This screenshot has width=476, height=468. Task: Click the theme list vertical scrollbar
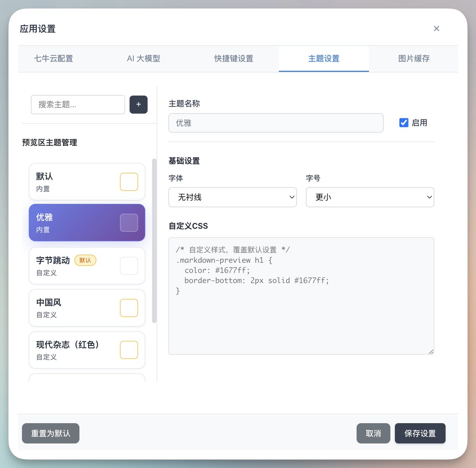click(x=154, y=241)
